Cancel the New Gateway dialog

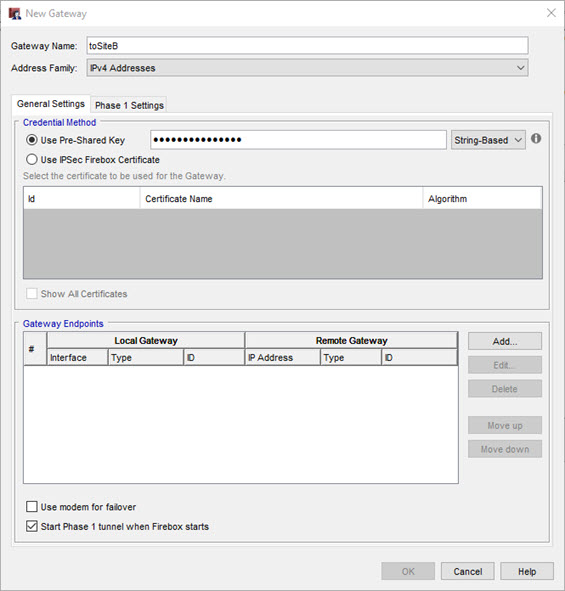pyautogui.click(x=467, y=571)
